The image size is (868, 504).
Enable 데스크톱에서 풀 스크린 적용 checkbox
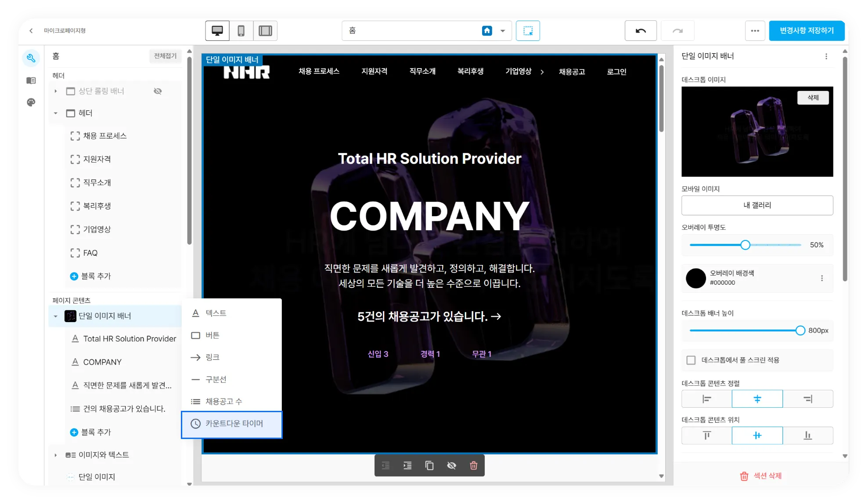pos(691,360)
